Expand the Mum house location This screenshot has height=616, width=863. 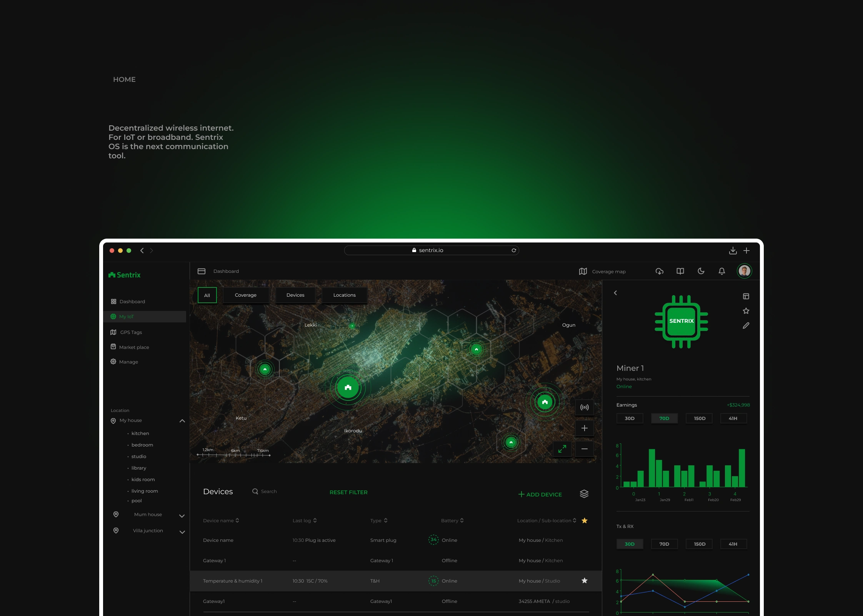coord(182,516)
